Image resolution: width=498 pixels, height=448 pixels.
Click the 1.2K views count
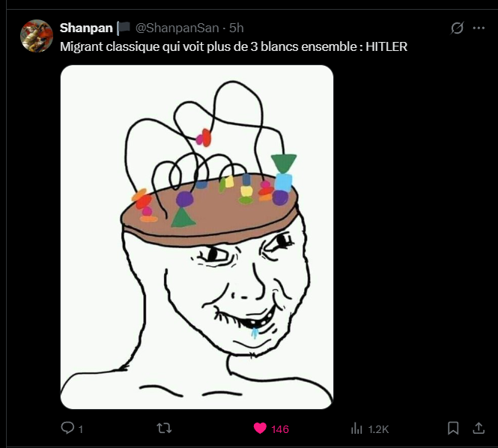tap(378, 429)
